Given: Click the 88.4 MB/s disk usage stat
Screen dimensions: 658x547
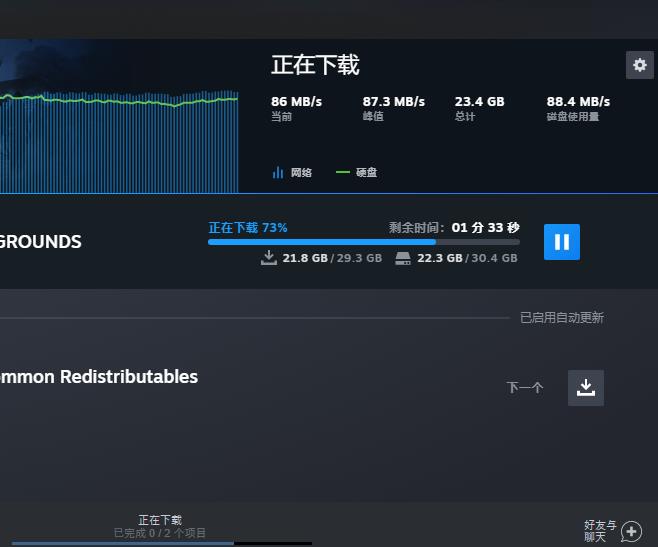Looking at the screenshot, I should point(578,102).
